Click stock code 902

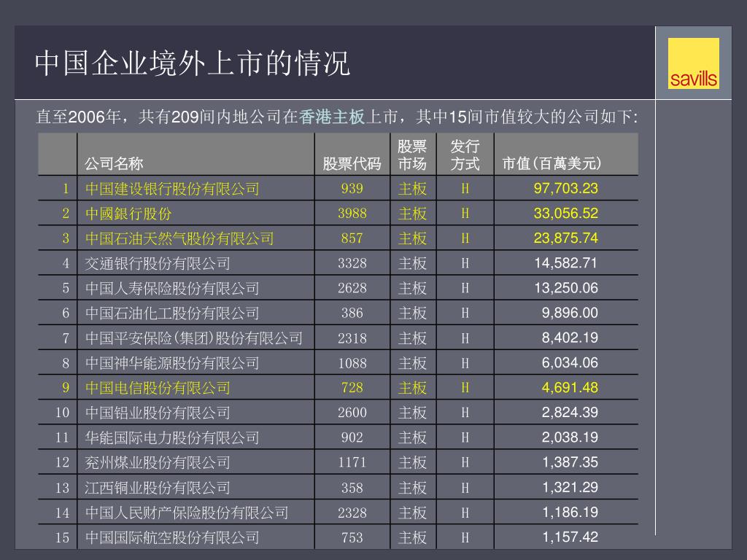(352, 437)
